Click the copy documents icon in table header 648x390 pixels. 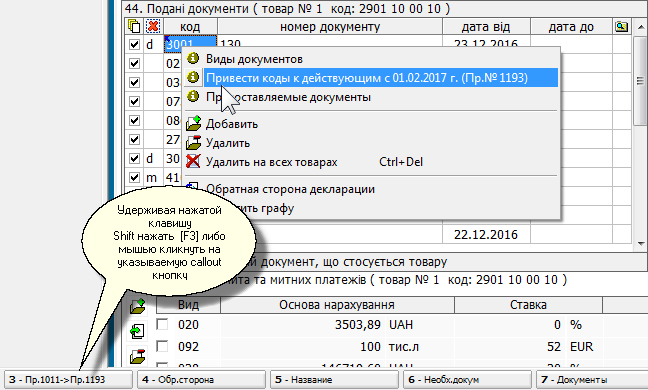134,26
